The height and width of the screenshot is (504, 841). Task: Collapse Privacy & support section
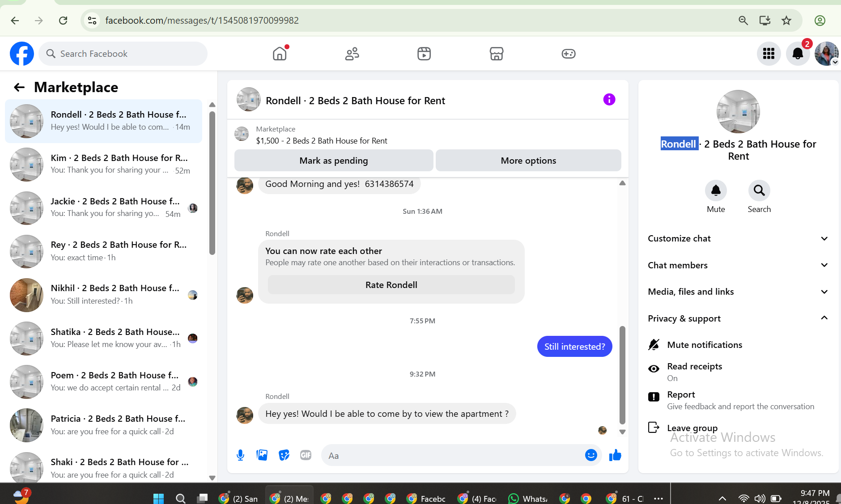[x=738, y=318]
